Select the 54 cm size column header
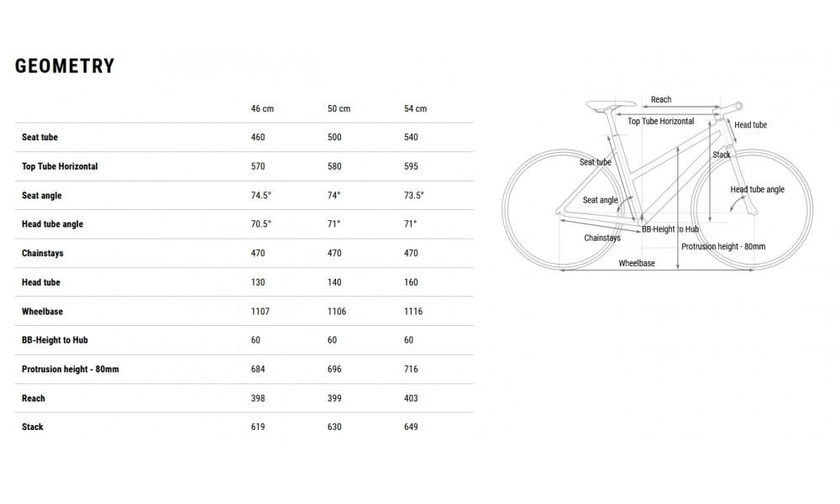Image resolution: width=840 pixels, height=504 pixels. 415,109
